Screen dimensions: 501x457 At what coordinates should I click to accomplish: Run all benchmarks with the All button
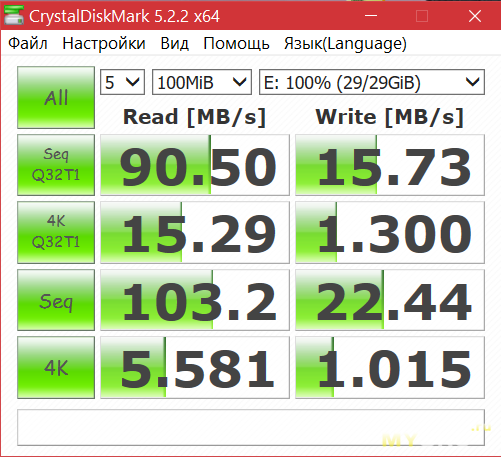click(x=56, y=97)
